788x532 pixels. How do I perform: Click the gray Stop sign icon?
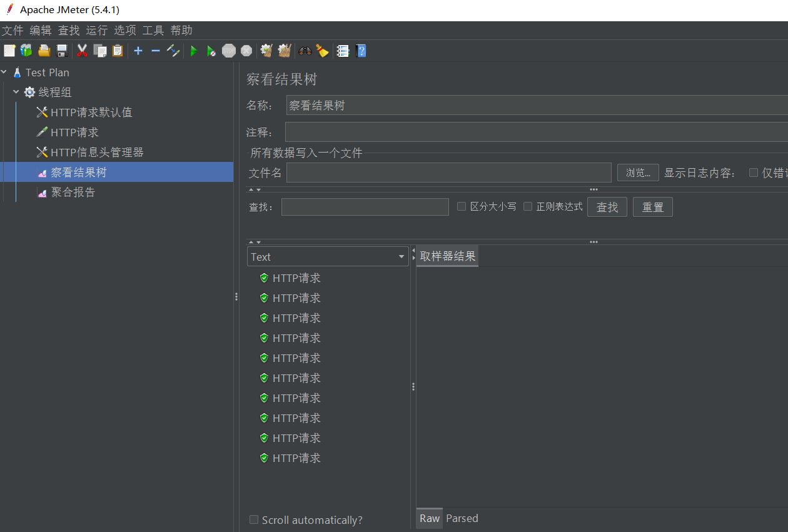pyautogui.click(x=229, y=51)
